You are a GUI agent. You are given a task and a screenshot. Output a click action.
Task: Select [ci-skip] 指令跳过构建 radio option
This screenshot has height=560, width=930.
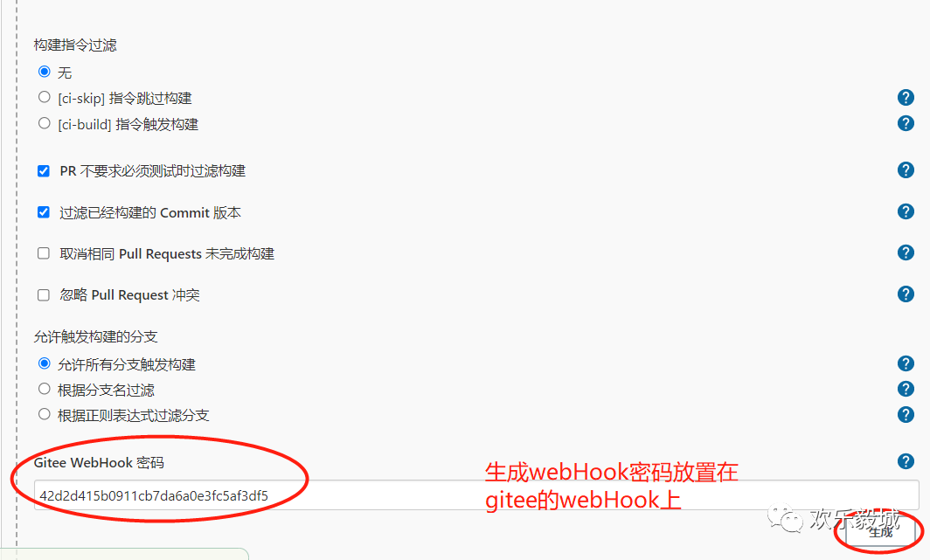tap(44, 97)
